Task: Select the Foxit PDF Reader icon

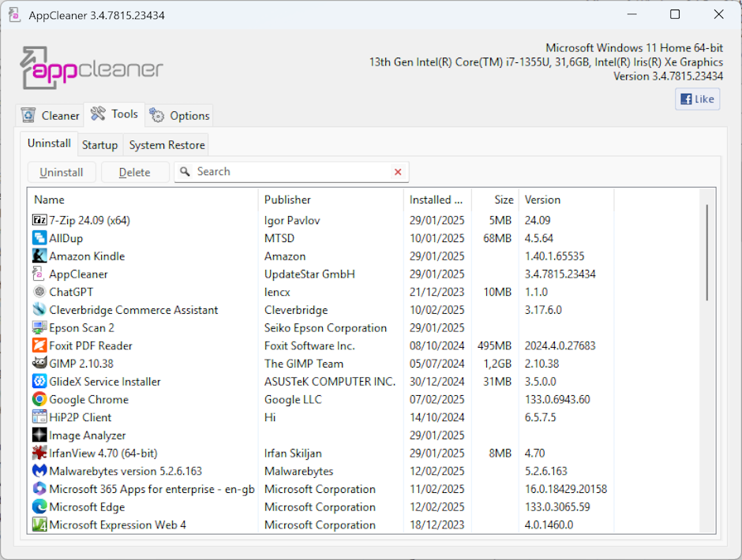Action: coord(39,345)
